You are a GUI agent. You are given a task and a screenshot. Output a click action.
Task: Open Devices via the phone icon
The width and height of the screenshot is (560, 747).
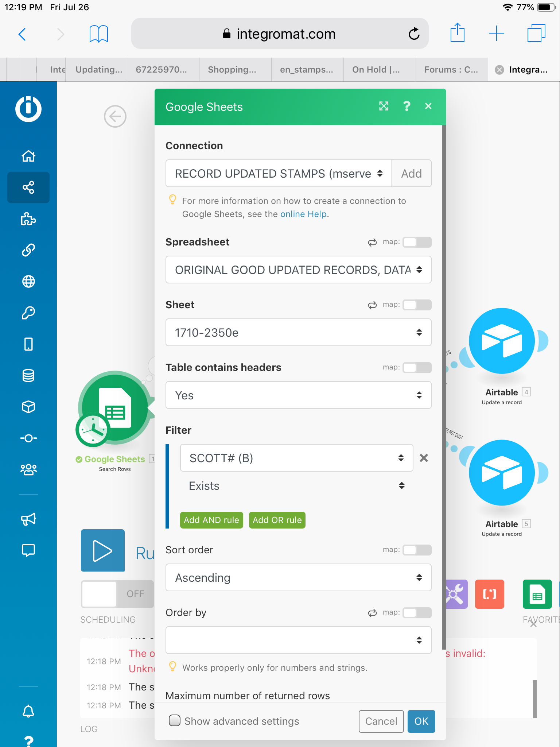[28, 344]
